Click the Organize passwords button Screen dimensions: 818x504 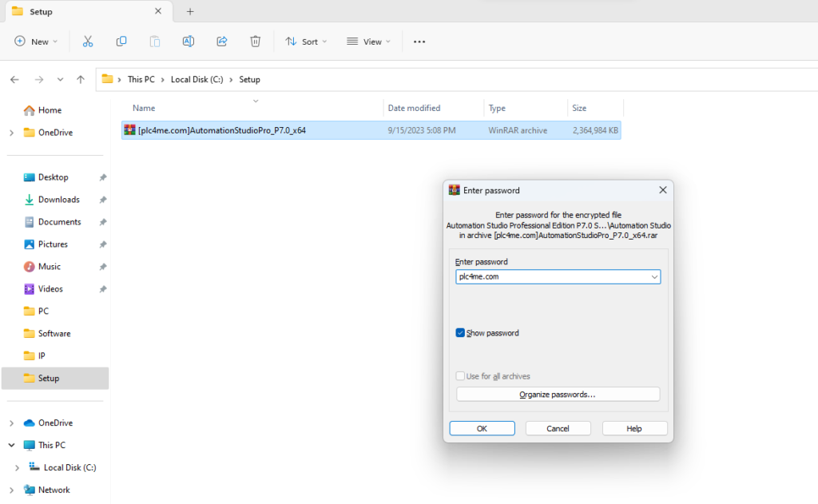click(558, 395)
